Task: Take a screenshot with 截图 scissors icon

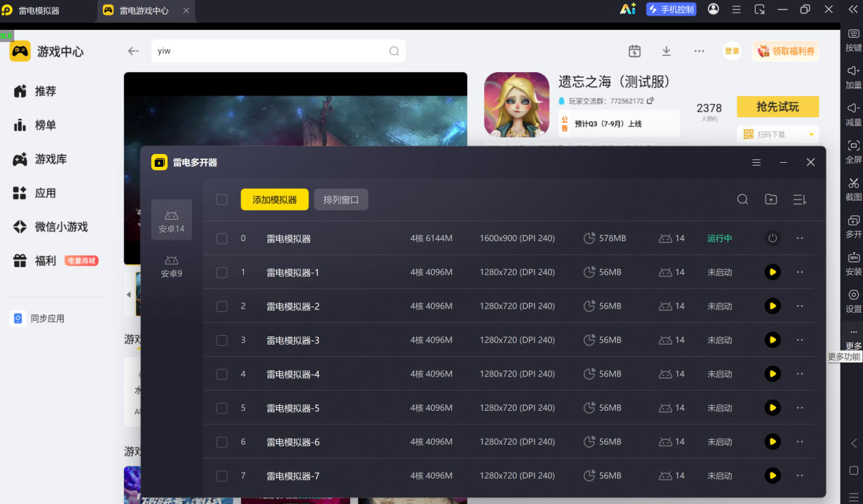Action: coord(853,189)
